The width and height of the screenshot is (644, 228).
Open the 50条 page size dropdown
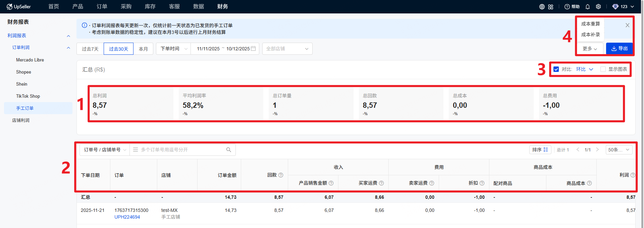click(619, 150)
